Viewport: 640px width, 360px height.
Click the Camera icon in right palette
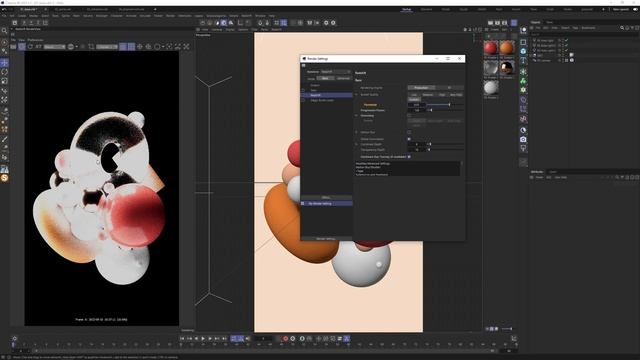click(x=523, y=140)
